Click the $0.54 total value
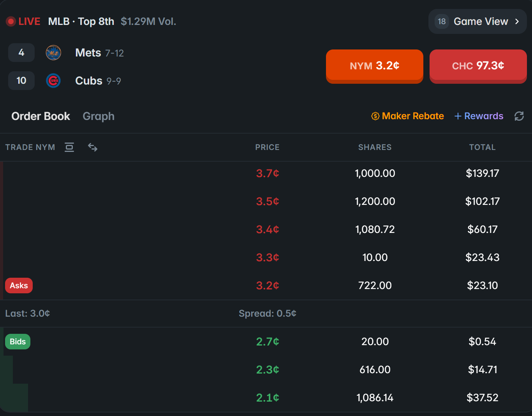Screen dimensions: 532x416 click(x=483, y=342)
